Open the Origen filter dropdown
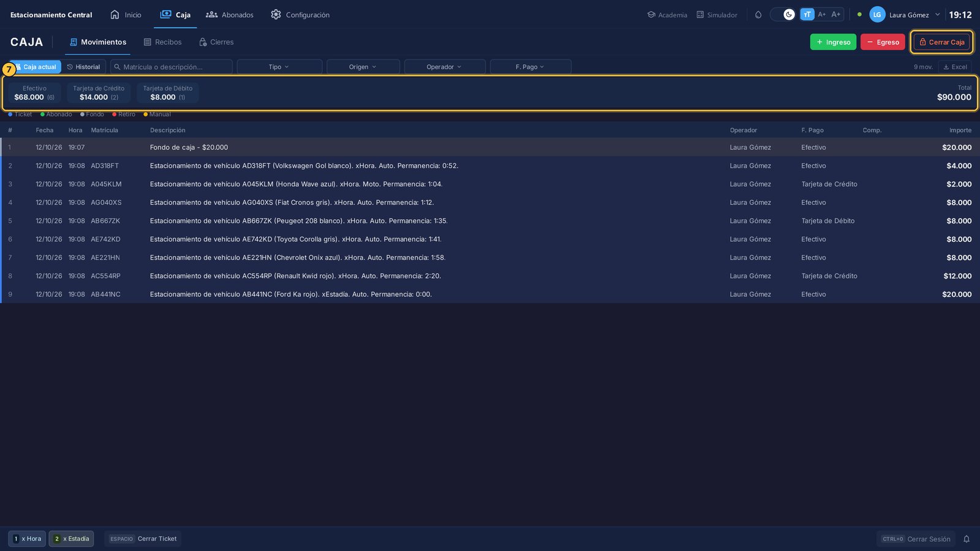980x551 pixels. pos(363,67)
